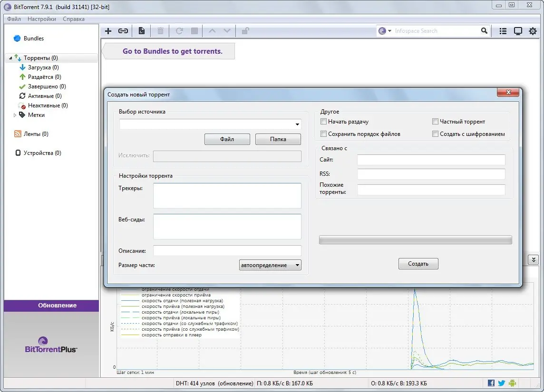544x392 pixels.
Task: Open search provider dropdown arrow
Action: (x=389, y=31)
